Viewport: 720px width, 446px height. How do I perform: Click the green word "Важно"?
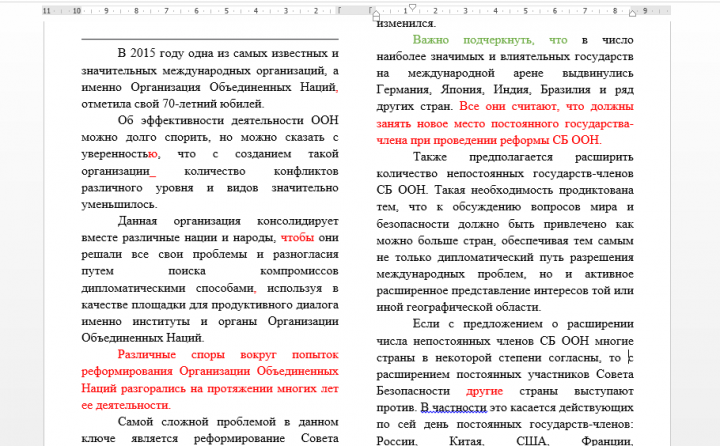pos(431,40)
